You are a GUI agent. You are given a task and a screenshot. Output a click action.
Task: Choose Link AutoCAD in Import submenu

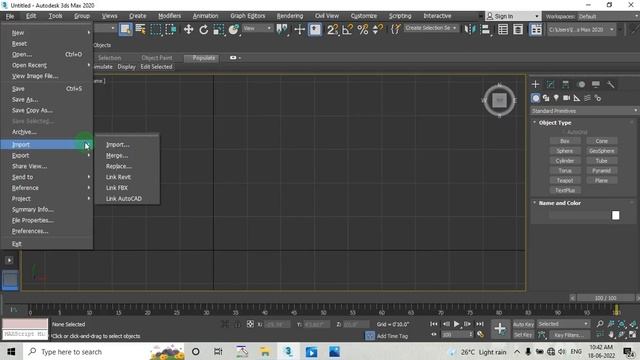(x=124, y=199)
